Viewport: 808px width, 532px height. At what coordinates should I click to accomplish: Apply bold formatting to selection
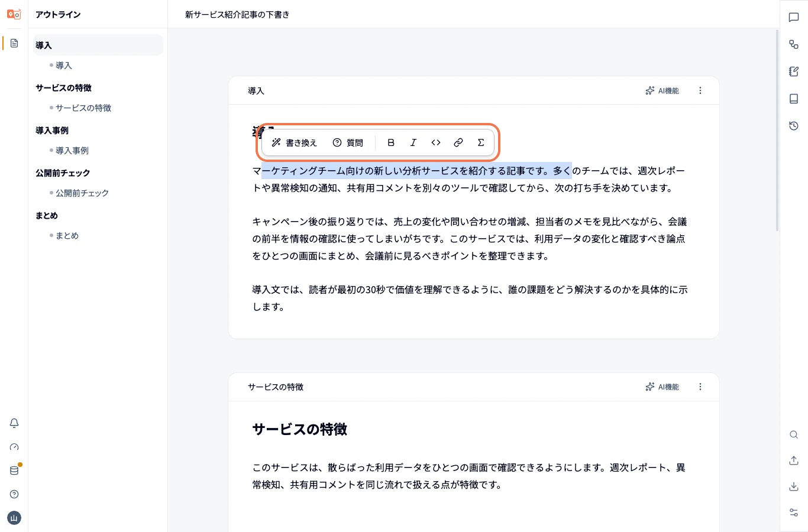[391, 142]
